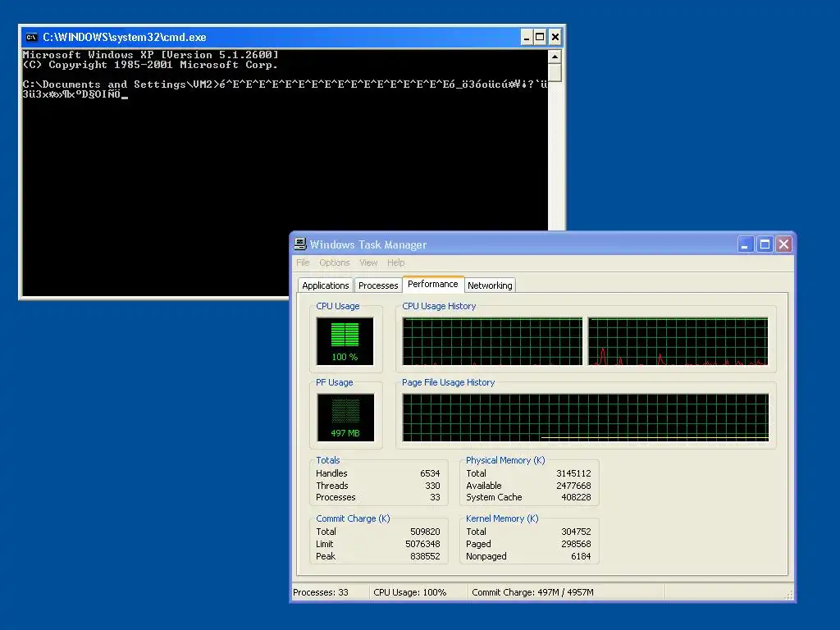
Task: Click Physical Memory Available 2477668
Action: pos(573,486)
